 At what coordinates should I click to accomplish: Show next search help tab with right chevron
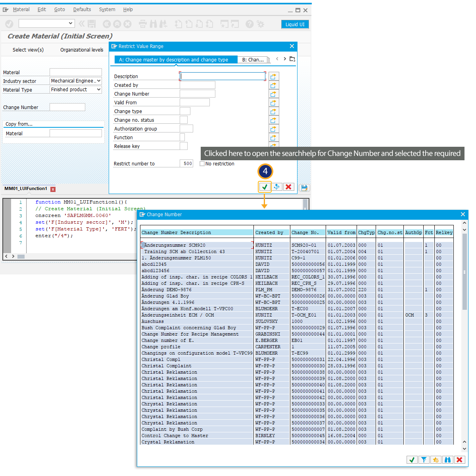click(x=285, y=59)
